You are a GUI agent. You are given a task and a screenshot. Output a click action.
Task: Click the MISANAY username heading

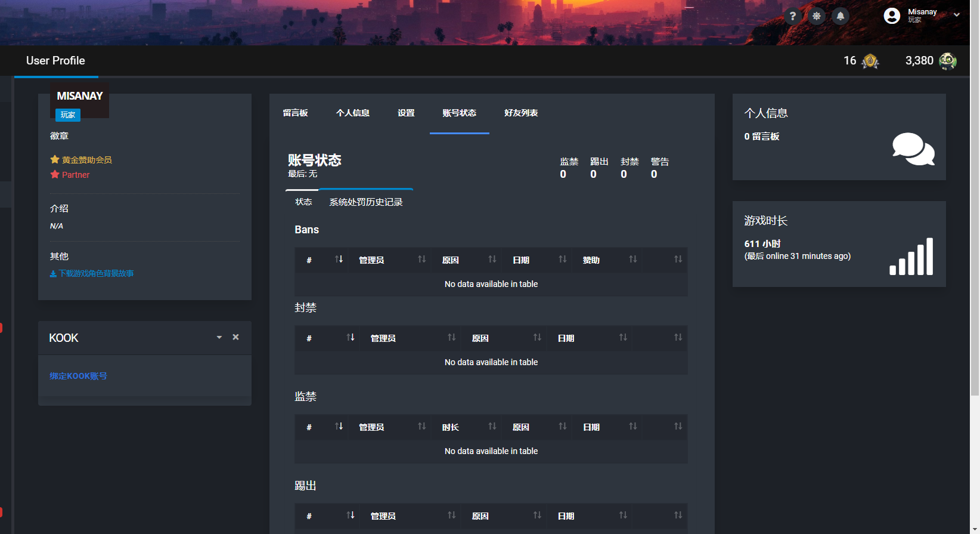pos(80,96)
